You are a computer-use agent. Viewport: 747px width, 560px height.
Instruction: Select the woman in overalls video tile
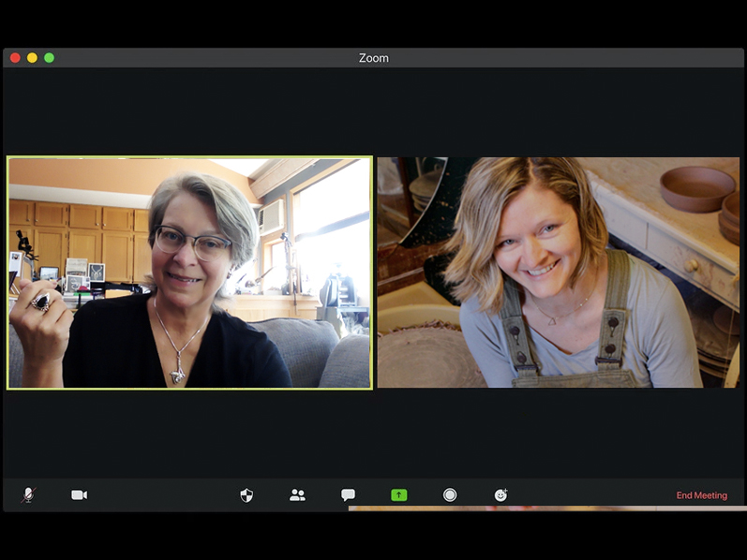pyautogui.click(x=559, y=273)
